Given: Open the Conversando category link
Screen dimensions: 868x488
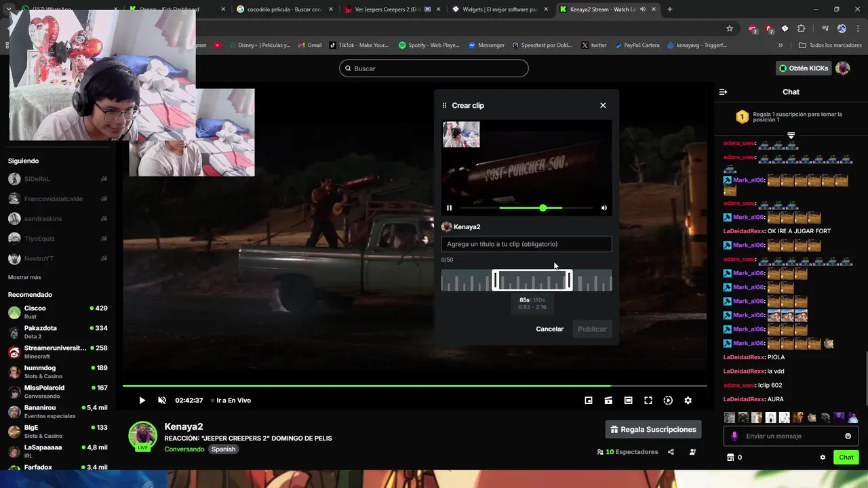Looking at the screenshot, I should coord(184,449).
